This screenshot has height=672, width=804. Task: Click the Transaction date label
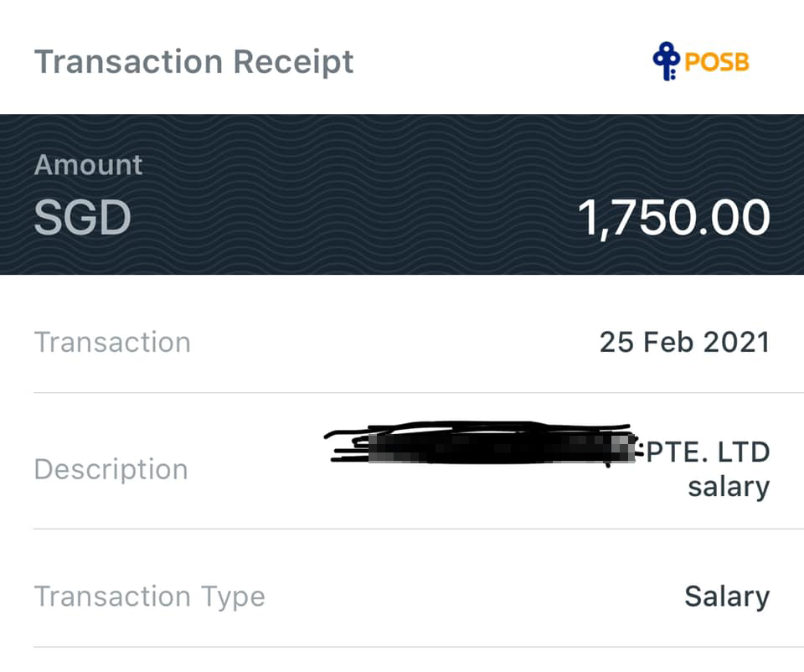click(112, 343)
